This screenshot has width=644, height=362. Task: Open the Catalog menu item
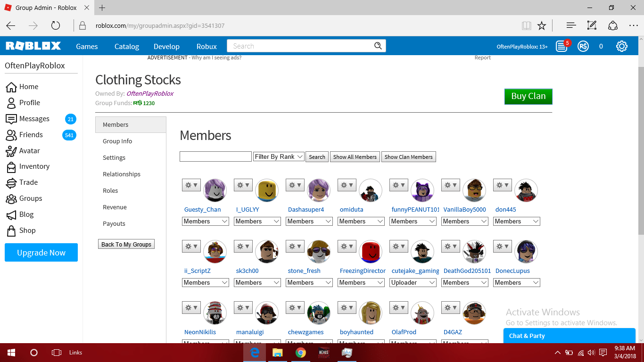point(127,46)
